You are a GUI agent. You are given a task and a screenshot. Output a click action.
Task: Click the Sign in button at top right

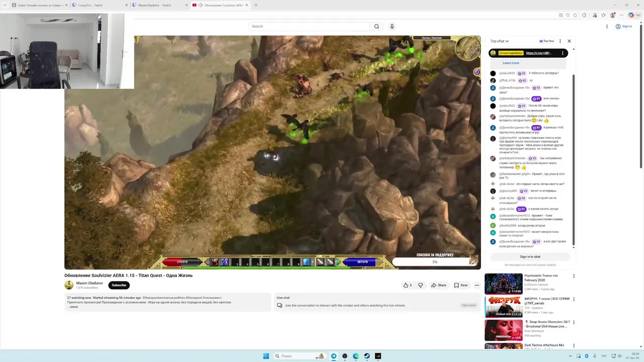(x=624, y=26)
